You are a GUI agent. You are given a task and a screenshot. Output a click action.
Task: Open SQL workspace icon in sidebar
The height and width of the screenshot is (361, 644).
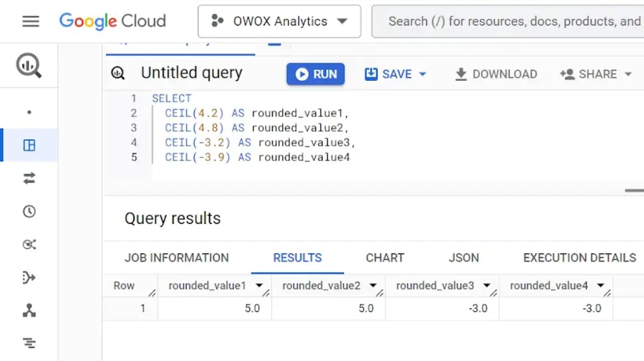click(29, 145)
